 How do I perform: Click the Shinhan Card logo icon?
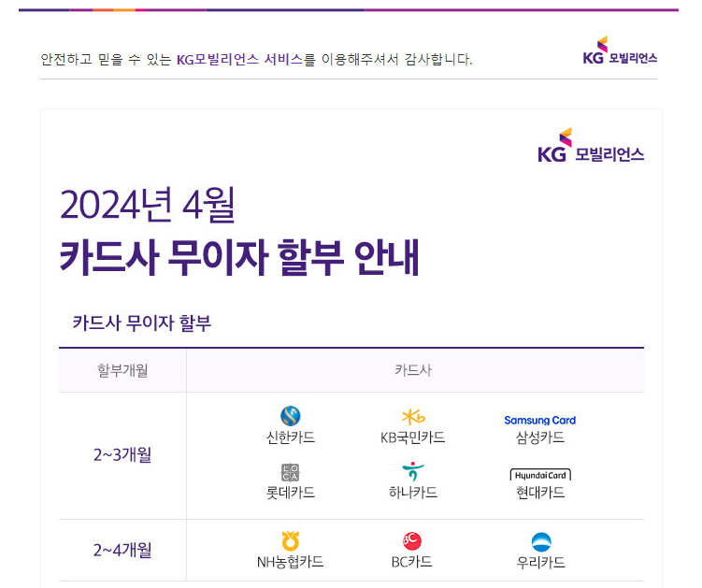[x=290, y=416]
